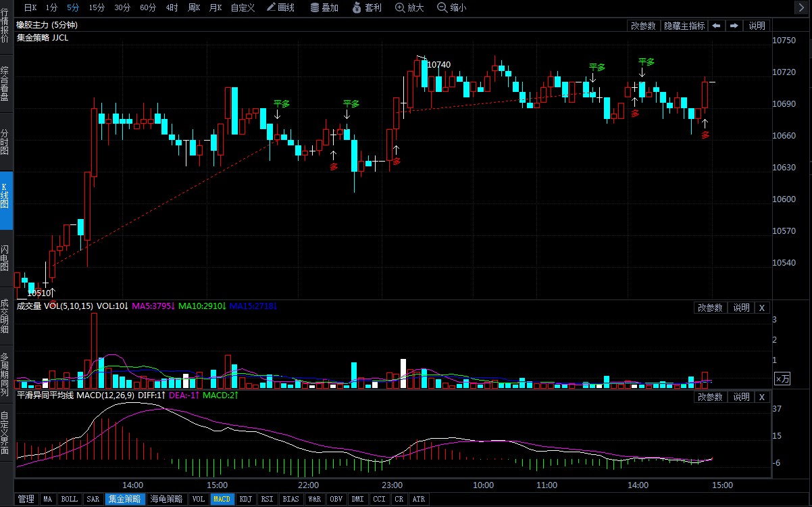The width and height of the screenshot is (812, 507).
Task: Close the volume sub-chart with X
Action: [x=761, y=308]
